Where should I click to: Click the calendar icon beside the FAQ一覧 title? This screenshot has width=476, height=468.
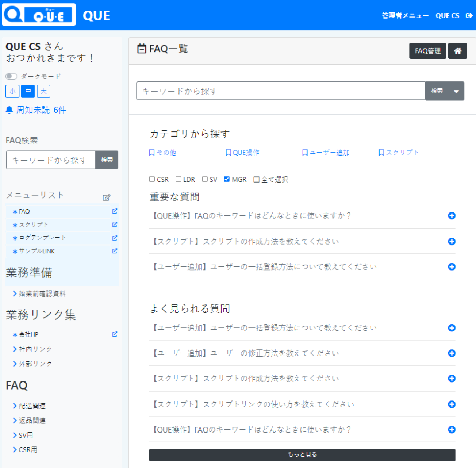coord(142,49)
